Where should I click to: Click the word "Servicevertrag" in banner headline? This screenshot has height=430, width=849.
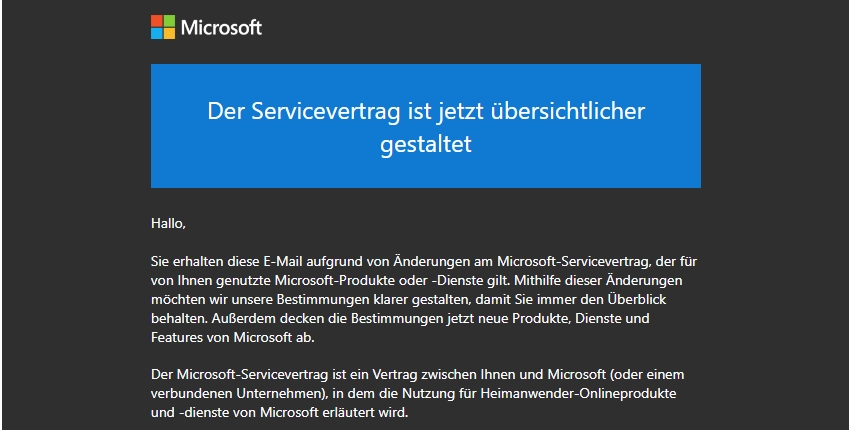coord(325,112)
